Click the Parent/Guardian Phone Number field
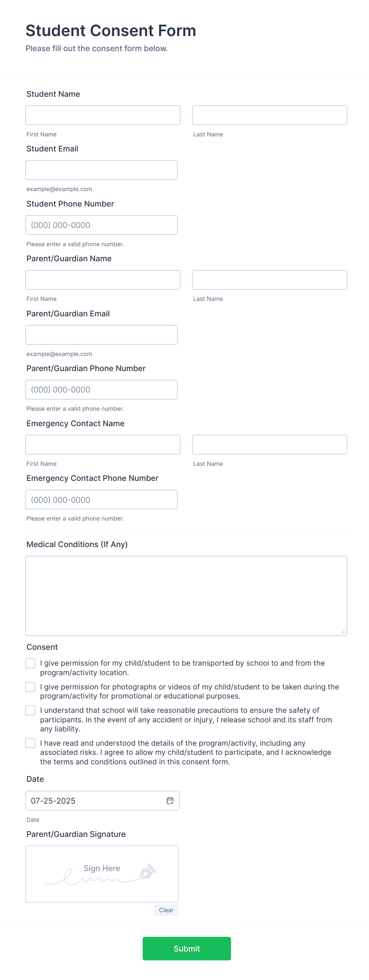 102,389
